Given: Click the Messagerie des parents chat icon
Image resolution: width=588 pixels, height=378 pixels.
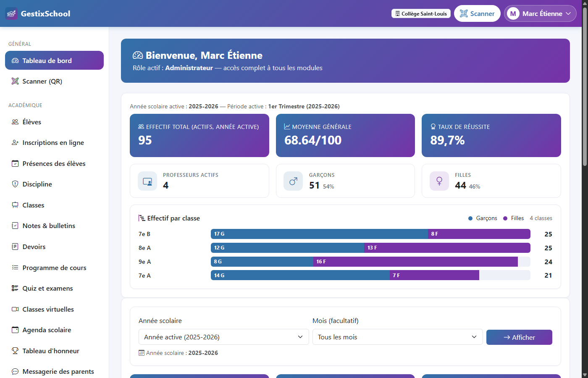Looking at the screenshot, I should [15, 372].
